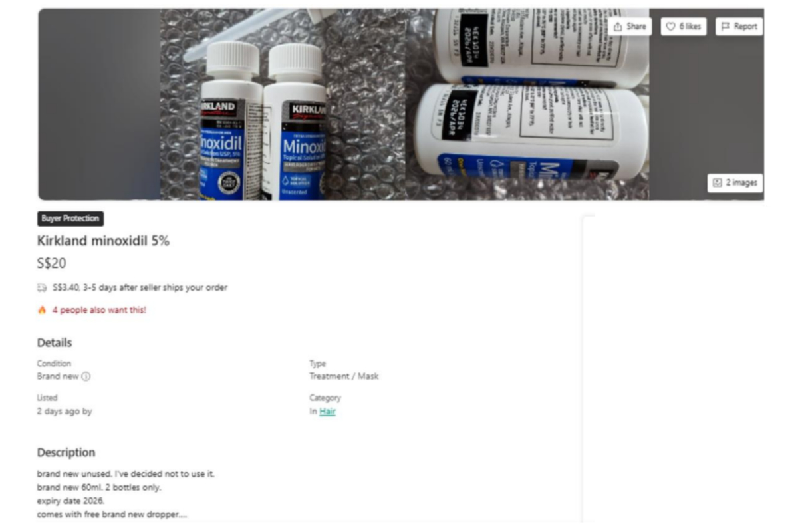Click the Share button

(629, 27)
